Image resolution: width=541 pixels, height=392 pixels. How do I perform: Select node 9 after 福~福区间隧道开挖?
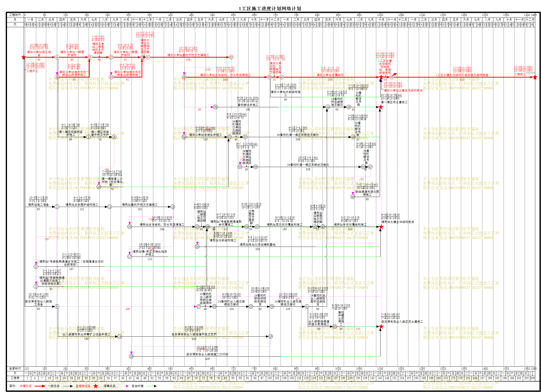coord(114,137)
